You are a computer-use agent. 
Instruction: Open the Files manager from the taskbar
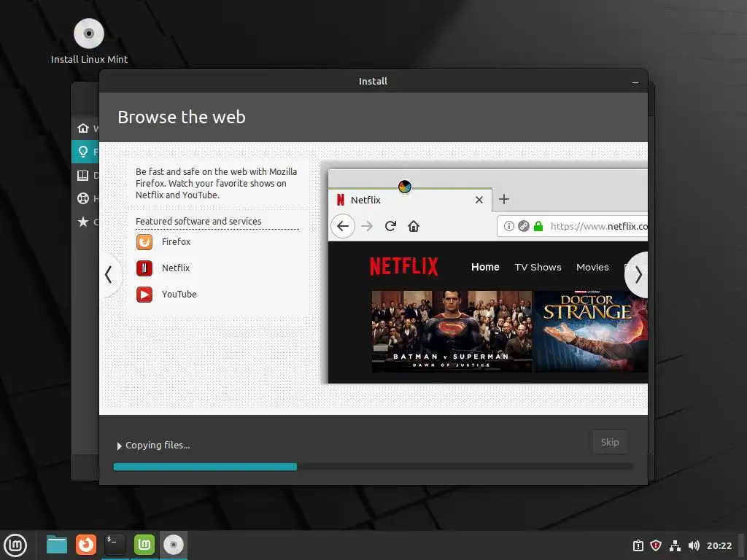pyautogui.click(x=57, y=545)
